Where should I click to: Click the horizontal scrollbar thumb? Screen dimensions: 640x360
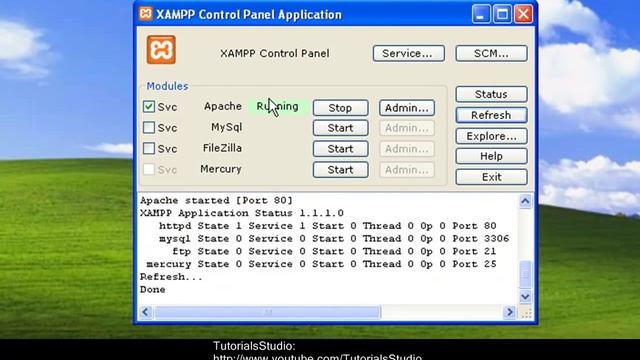click(x=268, y=312)
